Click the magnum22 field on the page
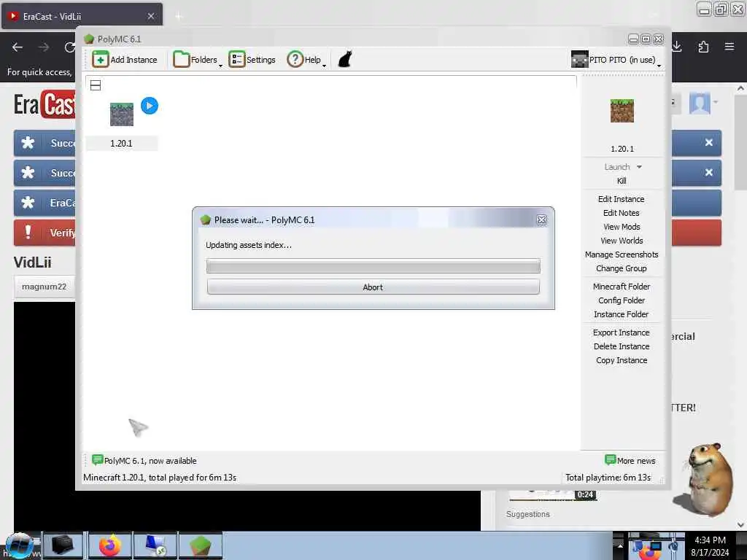Screen dimensions: 747x560 tap(44, 287)
